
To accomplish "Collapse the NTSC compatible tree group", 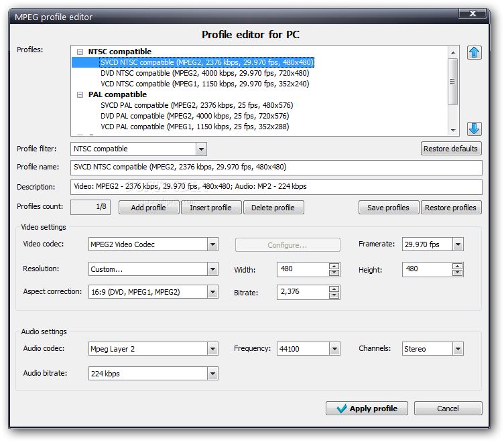I will [80, 52].
